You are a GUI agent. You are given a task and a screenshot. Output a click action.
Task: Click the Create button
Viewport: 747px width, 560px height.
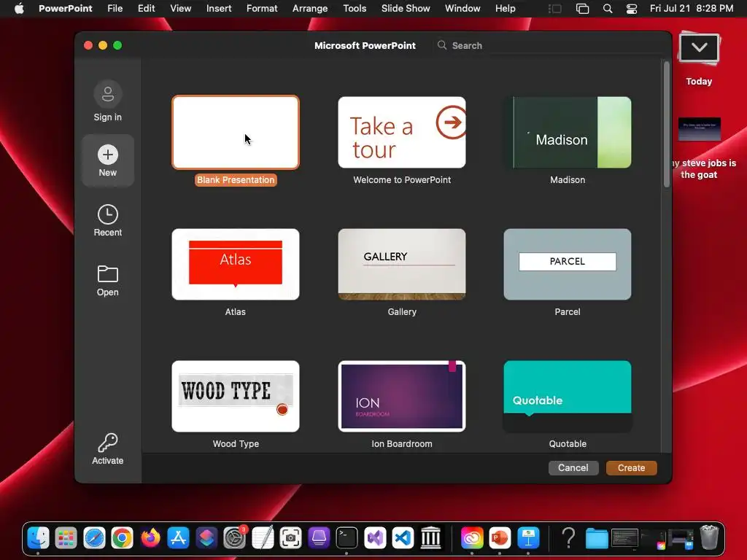pyautogui.click(x=631, y=467)
